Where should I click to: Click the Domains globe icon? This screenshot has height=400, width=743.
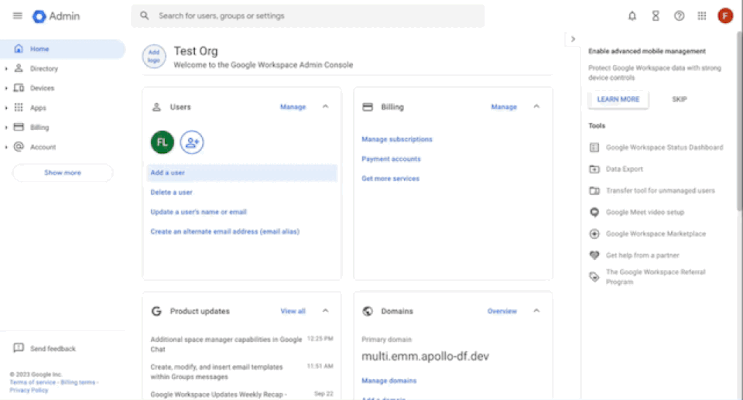[368, 311]
